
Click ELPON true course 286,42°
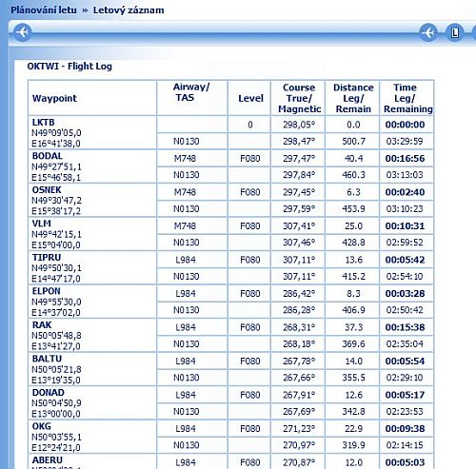coord(299,294)
